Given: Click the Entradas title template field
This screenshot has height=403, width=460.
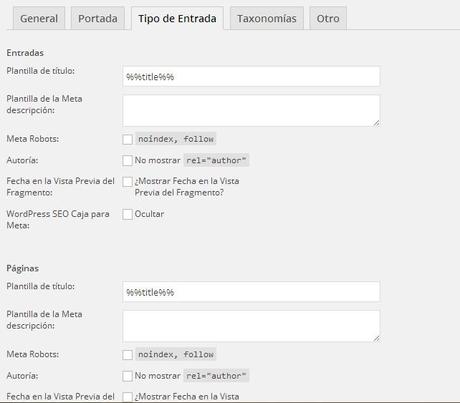Looking at the screenshot, I should click(x=251, y=77).
